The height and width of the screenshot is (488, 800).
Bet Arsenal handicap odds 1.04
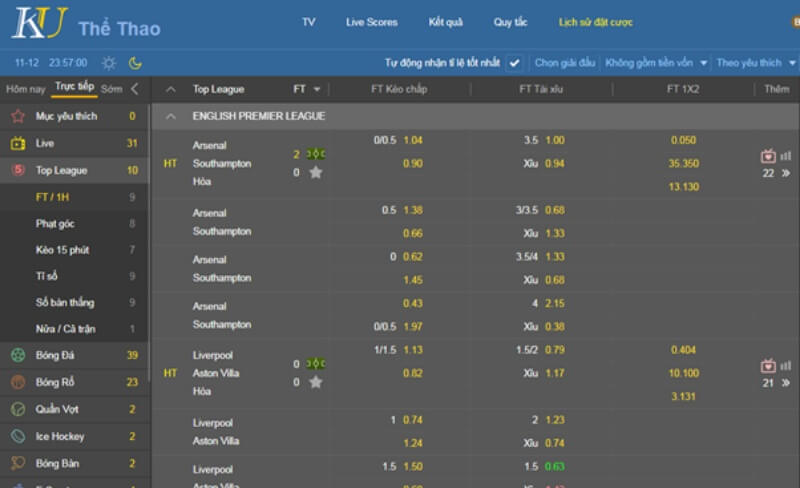(x=413, y=140)
